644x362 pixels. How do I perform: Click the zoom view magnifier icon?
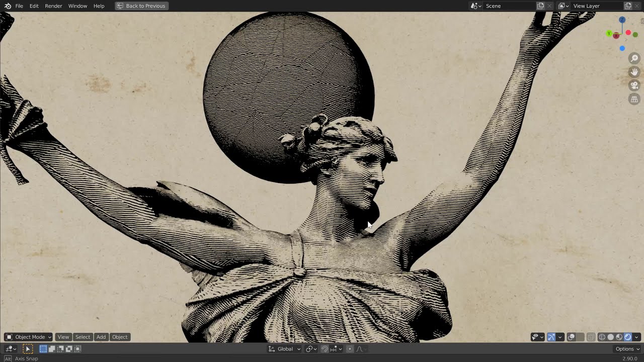pyautogui.click(x=634, y=59)
